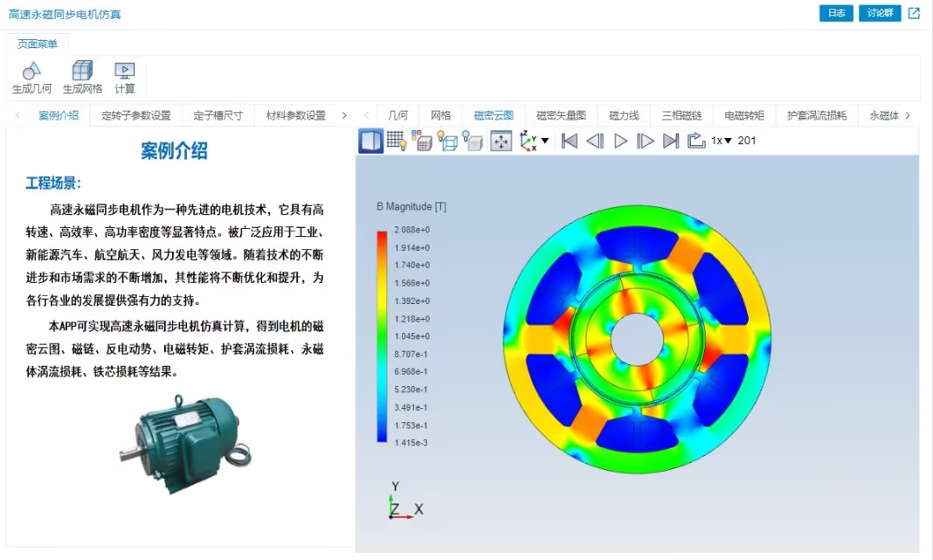
Task: Click the 日志 log button
Action: [836, 13]
